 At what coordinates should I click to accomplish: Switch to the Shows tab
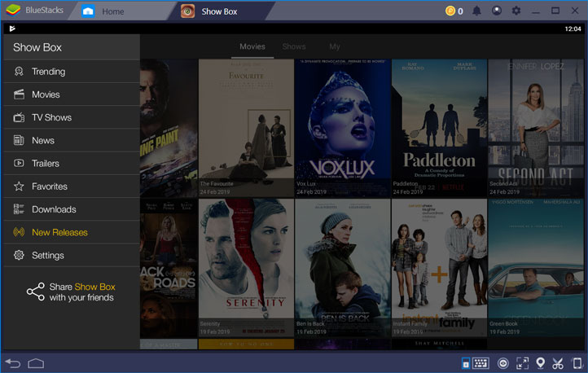coord(294,46)
